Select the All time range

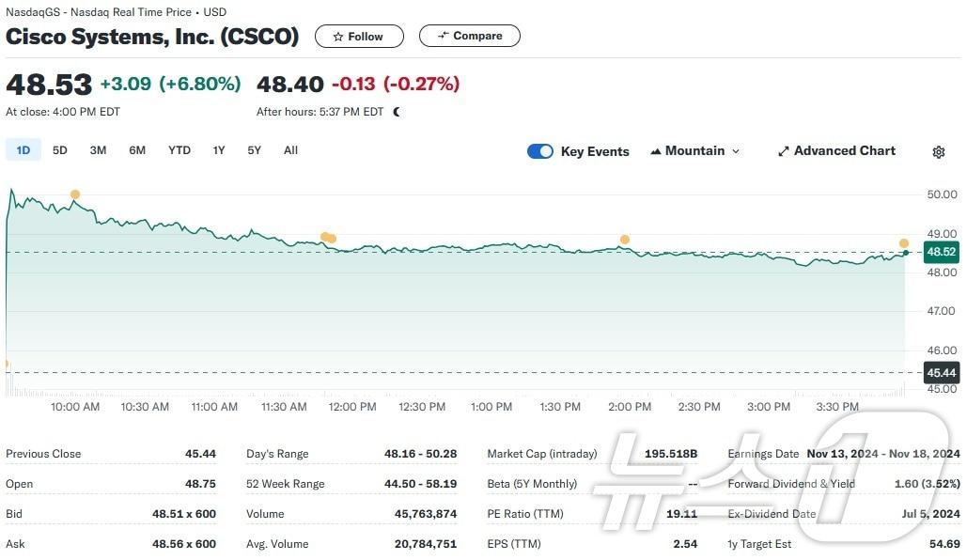(290, 150)
